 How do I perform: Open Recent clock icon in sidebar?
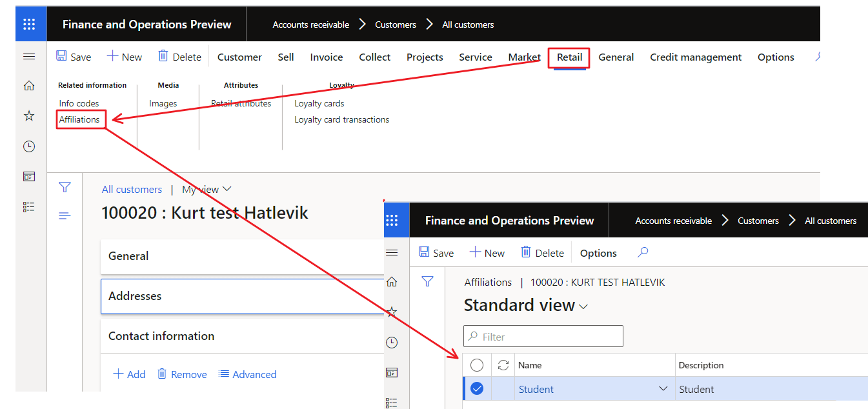coord(29,146)
